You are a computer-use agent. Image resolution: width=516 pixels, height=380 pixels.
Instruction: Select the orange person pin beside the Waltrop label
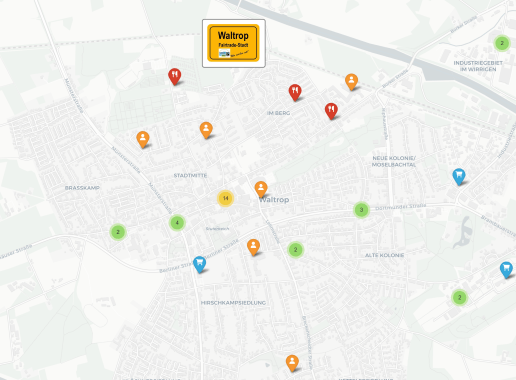tap(261, 189)
